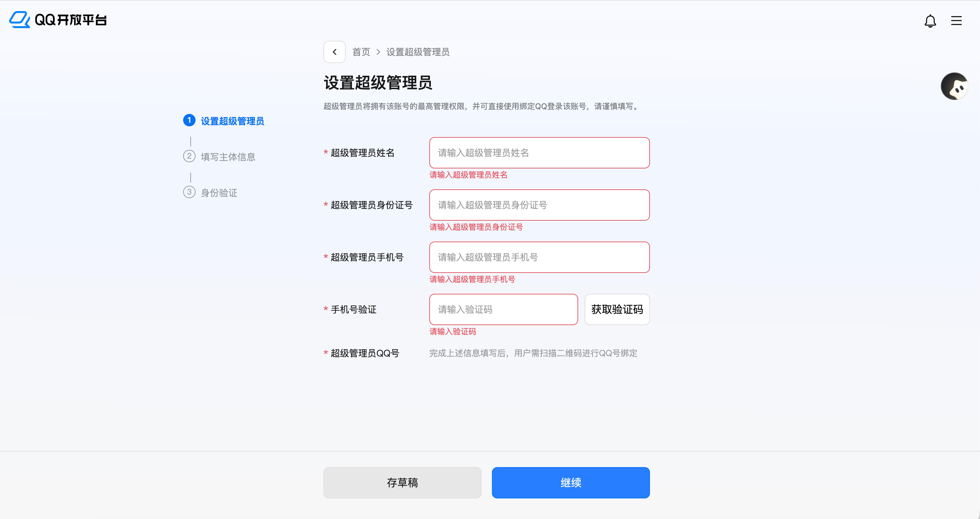The image size is (980, 519).
Task: Focus the 超级管理员手机号 input field
Action: click(x=539, y=257)
